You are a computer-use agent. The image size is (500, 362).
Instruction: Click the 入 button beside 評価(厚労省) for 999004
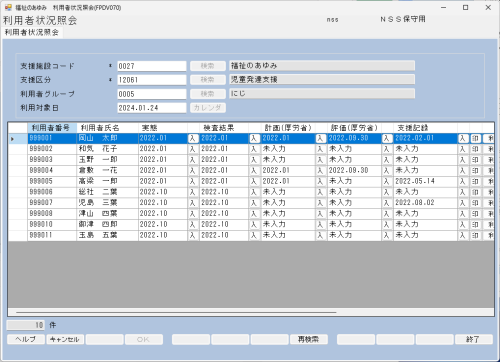(387, 171)
